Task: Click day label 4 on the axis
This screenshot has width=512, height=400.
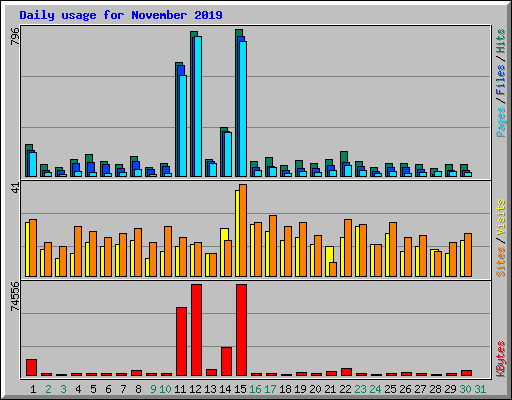Action: [x=78, y=389]
